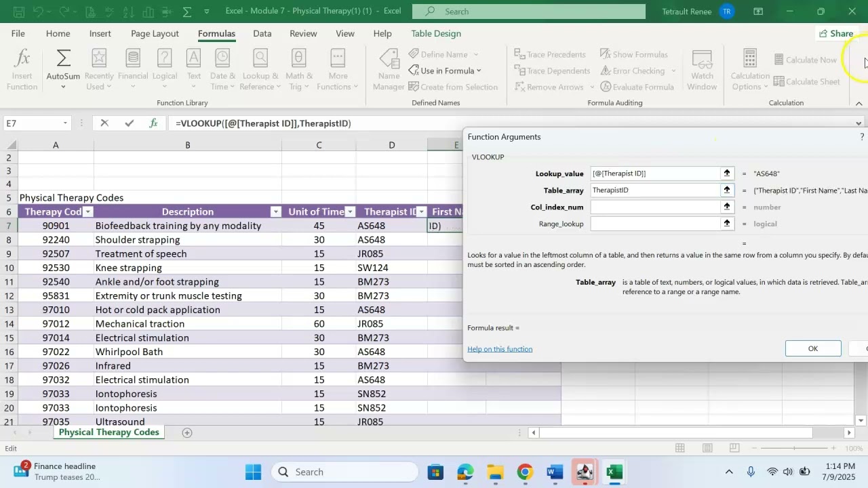Image resolution: width=868 pixels, height=488 pixels.
Task: Click the horizontal scrollbar of the sheet
Action: pyautogui.click(x=677, y=432)
